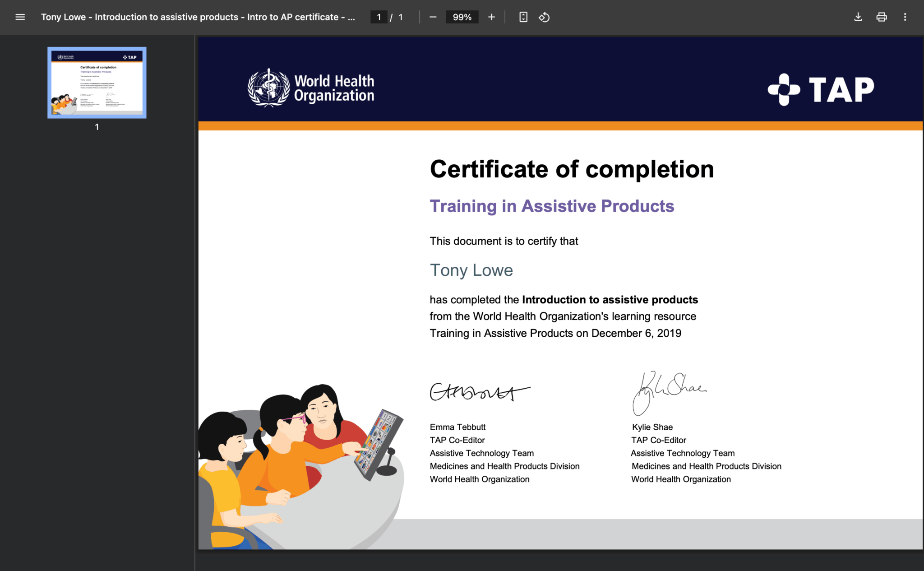Toggle the thumbnail sidebar via hamburger menu
This screenshot has height=571, width=924.
point(20,17)
